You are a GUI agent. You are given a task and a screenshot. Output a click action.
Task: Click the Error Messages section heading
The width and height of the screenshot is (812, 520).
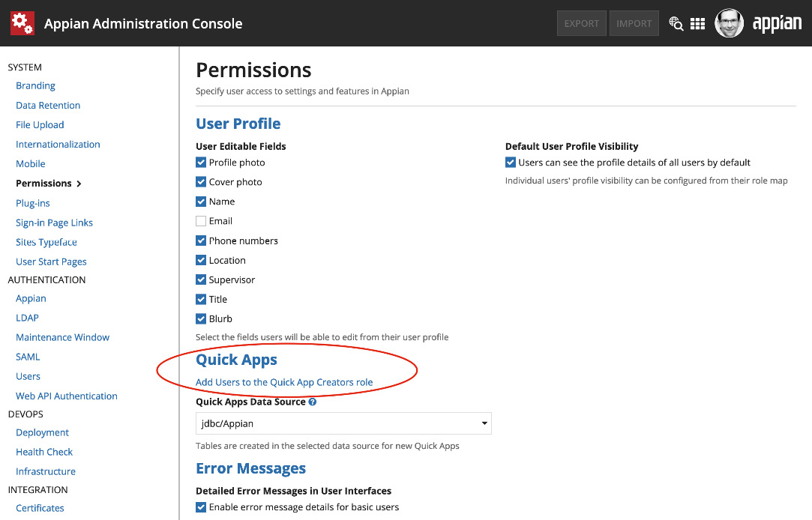point(251,468)
